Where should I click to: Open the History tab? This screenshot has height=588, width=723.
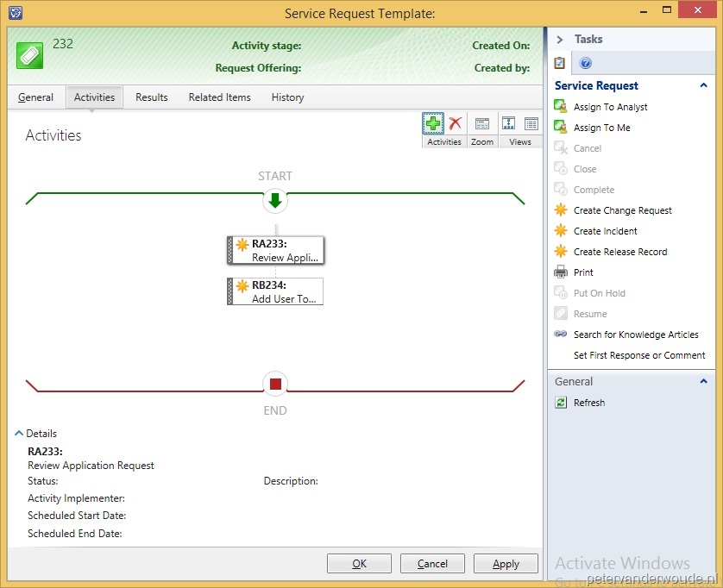pyautogui.click(x=287, y=97)
